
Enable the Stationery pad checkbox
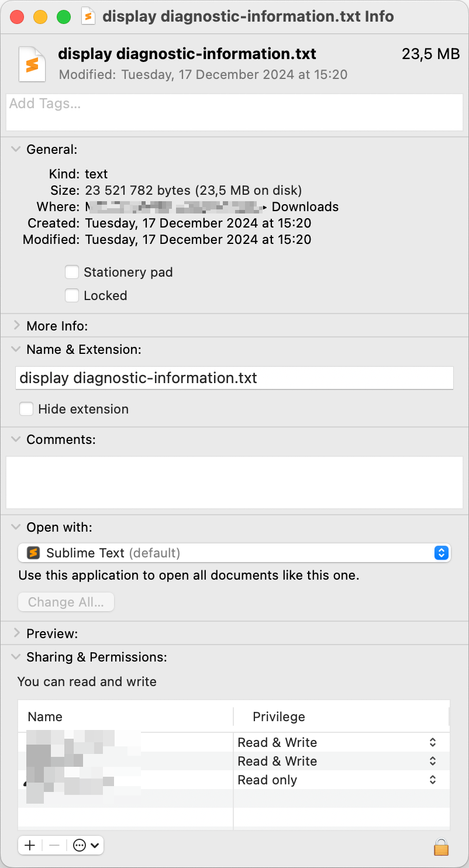pyautogui.click(x=72, y=272)
